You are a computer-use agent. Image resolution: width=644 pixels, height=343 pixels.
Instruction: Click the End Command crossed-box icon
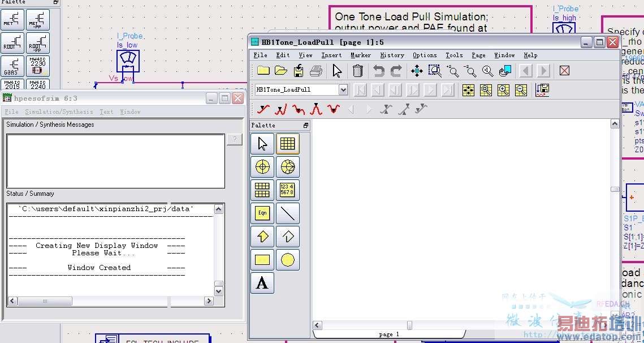point(564,71)
